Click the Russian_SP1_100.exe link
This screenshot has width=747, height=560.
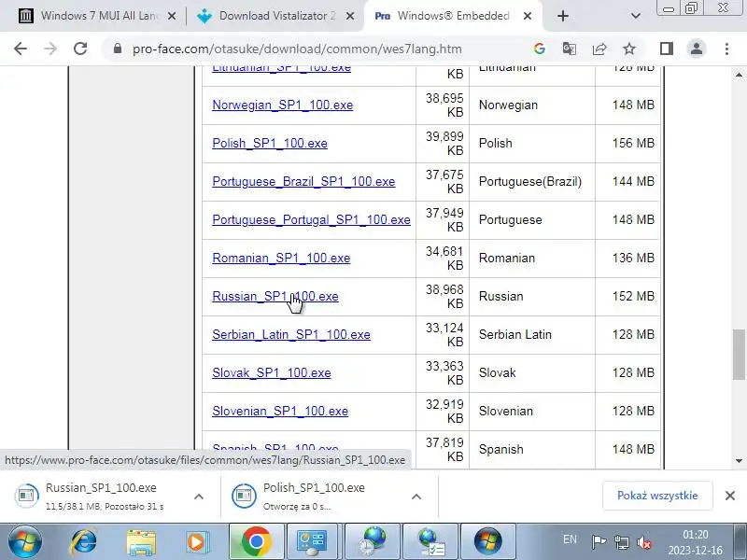[275, 296]
